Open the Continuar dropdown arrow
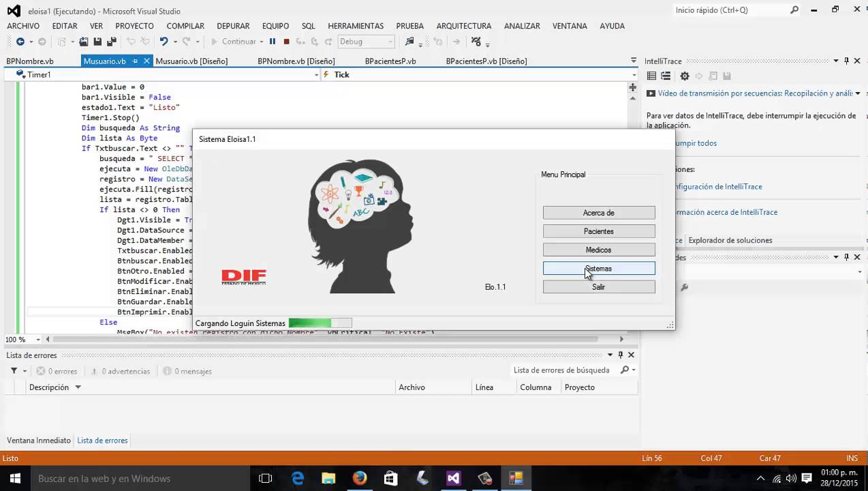 (x=262, y=42)
